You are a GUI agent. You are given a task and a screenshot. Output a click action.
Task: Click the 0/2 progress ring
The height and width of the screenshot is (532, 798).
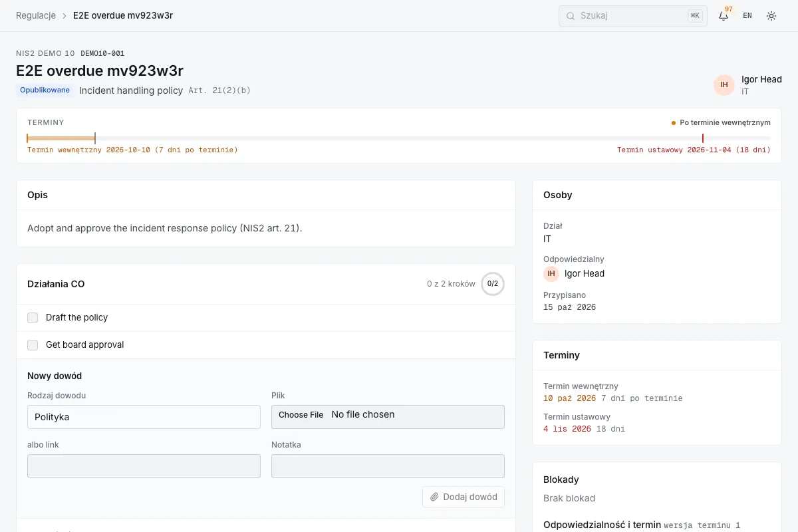click(x=493, y=284)
